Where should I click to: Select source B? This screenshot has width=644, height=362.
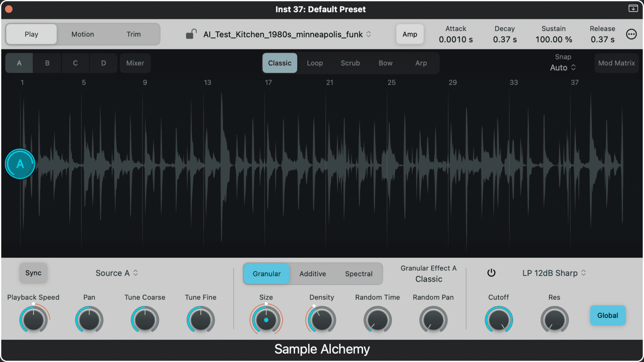[x=47, y=63]
